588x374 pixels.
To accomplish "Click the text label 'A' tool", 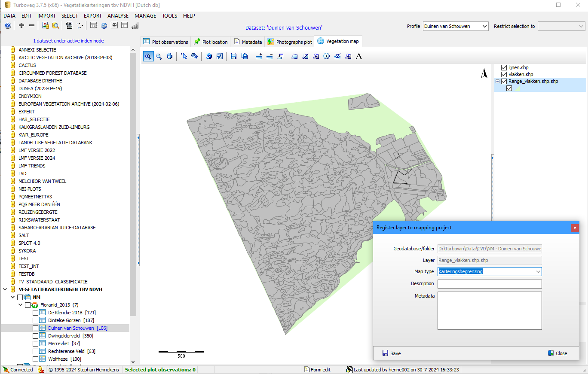I will [x=359, y=56].
